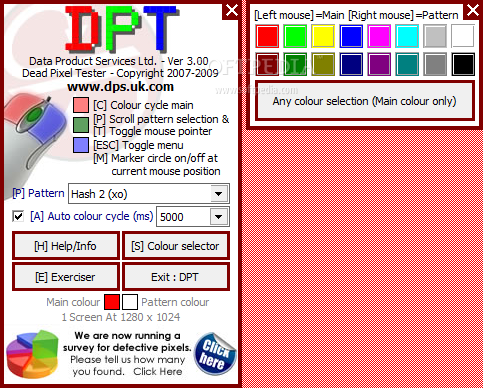This screenshot has height=388, width=483.
Task: Pick the dark grey swatch
Action: [x=435, y=64]
